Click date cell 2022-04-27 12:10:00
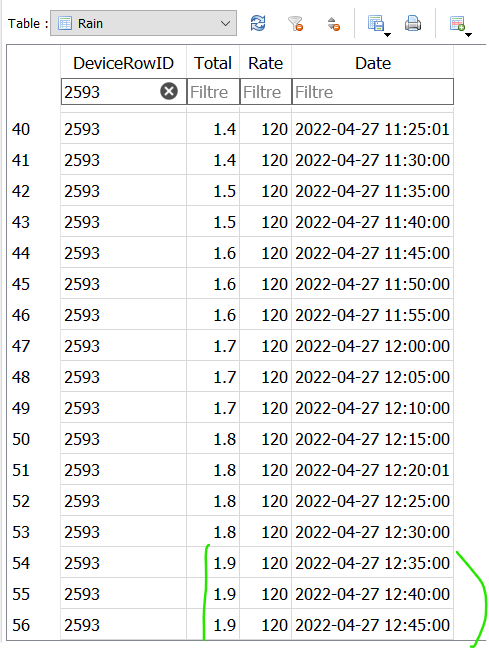The height and width of the screenshot is (649, 489). click(x=373, y=408)
